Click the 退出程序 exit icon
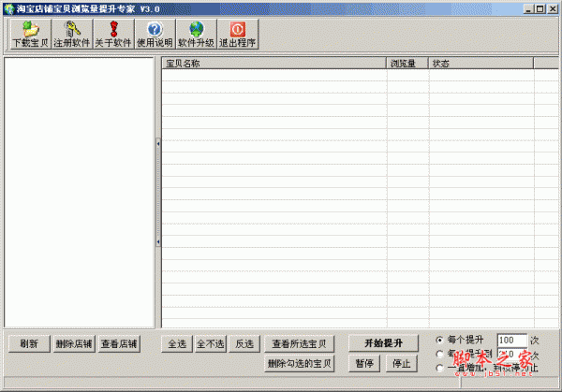 [237, 34]
